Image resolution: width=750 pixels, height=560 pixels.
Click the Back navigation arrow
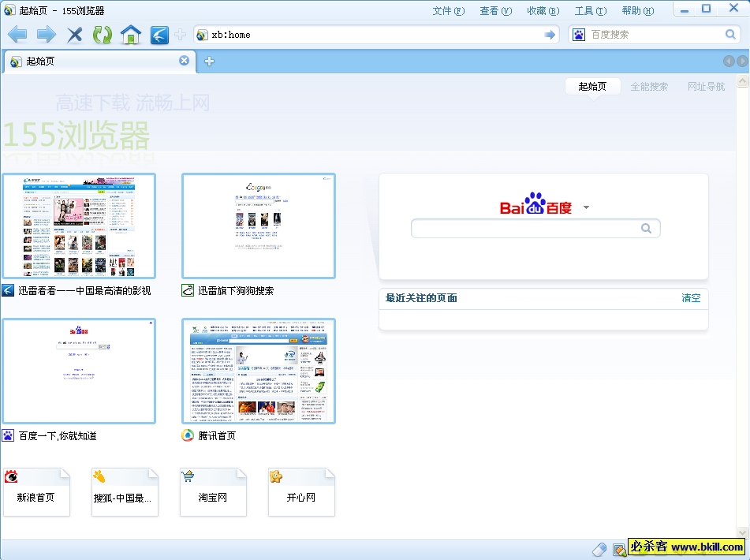click(x=17, y=35)
